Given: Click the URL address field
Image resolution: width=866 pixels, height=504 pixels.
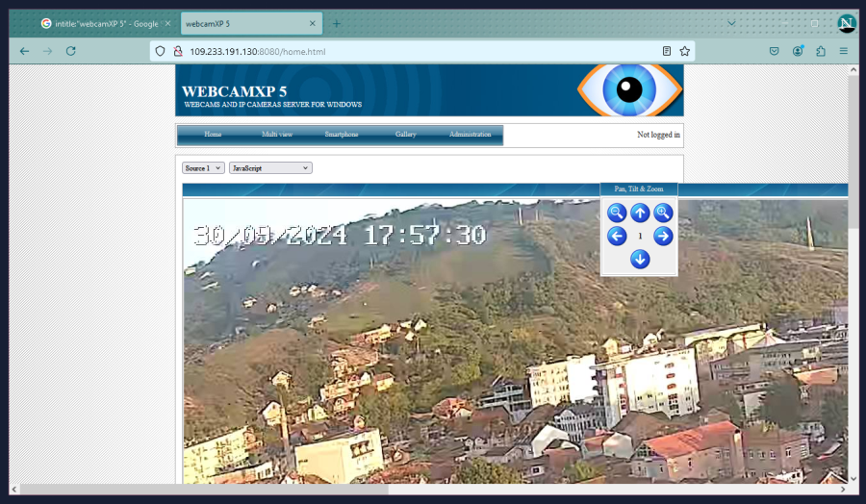Looking at the screenshot, I should 414,51.
